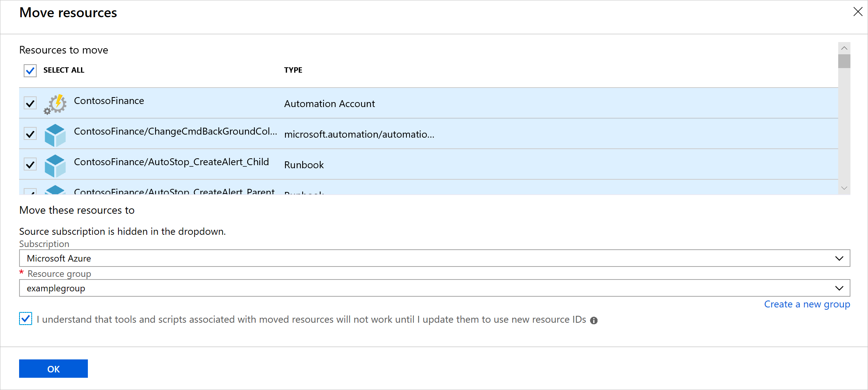The image size is (868, 390).
Task: Select the ContosoFinance/AutoStop_CreateAlert_Child row name
Action: click(x=171, y=162)
